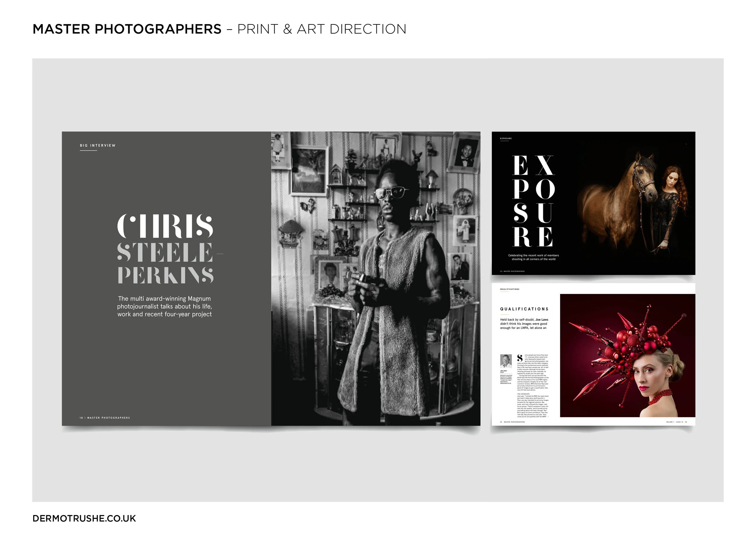Click 'Celebrating the recent work of members' caption

pyautogui.click(x=533, y=257)
